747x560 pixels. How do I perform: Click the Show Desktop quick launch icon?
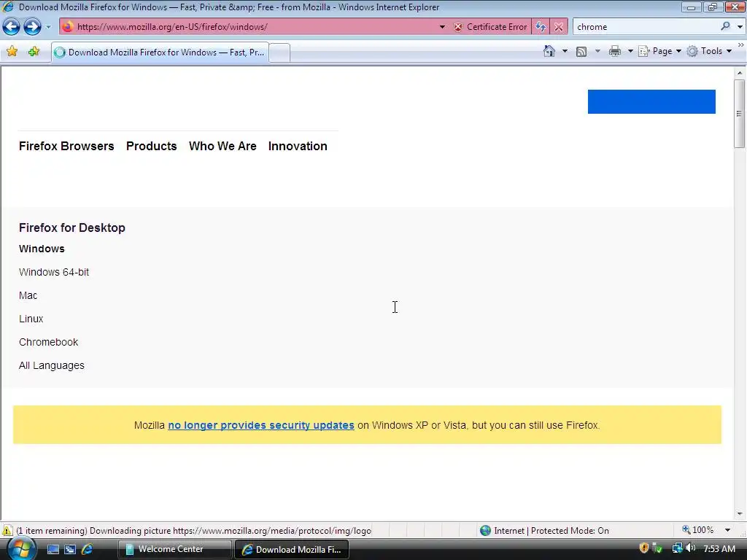(x=53, y=549)
